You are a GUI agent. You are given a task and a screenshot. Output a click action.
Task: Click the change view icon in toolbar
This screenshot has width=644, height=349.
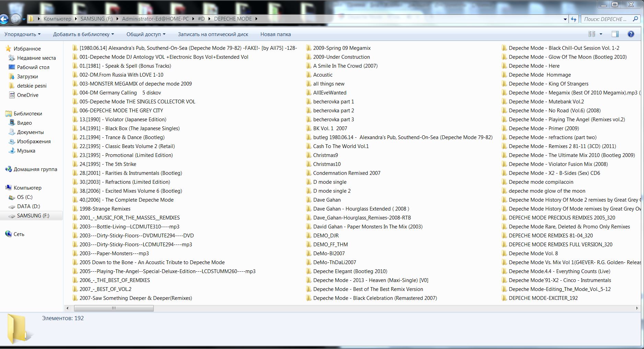click(x=592, y=34)
